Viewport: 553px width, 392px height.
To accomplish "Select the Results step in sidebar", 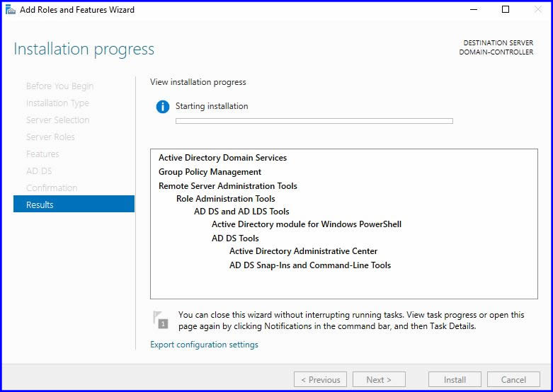I will [x=74, y=204].
